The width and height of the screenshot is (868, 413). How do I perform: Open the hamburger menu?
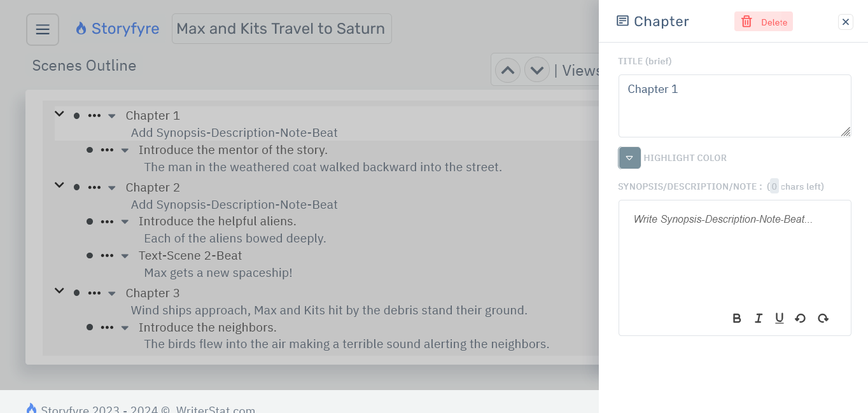pos(43,29)
